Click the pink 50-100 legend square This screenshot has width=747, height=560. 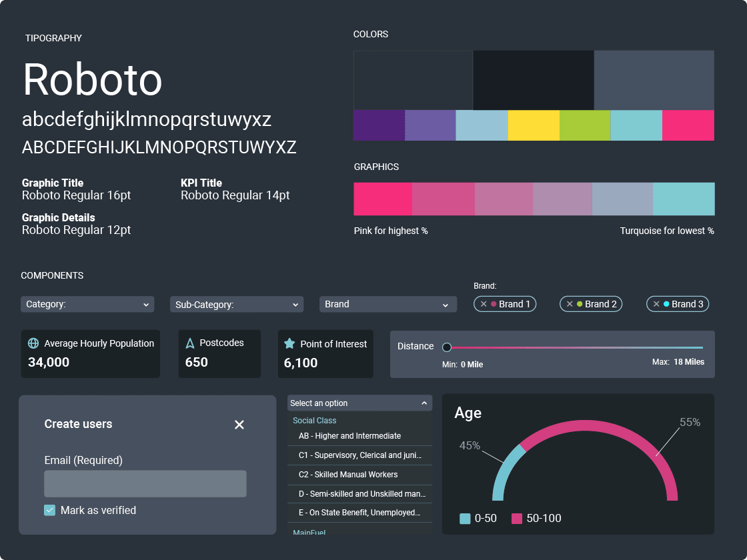coord(517,519)
